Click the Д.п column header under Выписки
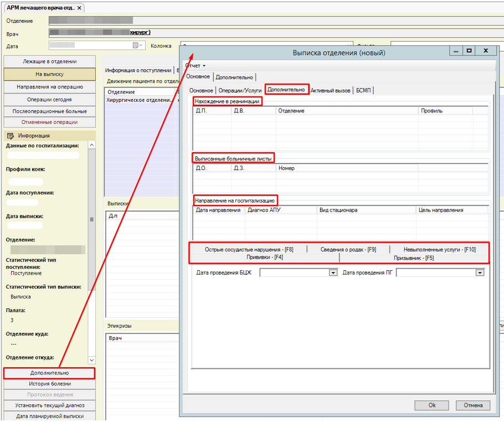The height and width of the screenshot is (422, 504). (142, 215)
